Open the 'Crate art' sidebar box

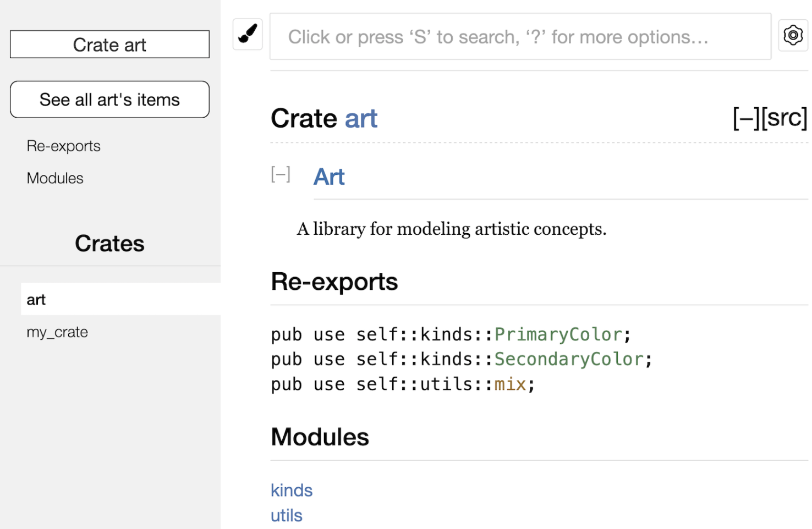(109, 45)
